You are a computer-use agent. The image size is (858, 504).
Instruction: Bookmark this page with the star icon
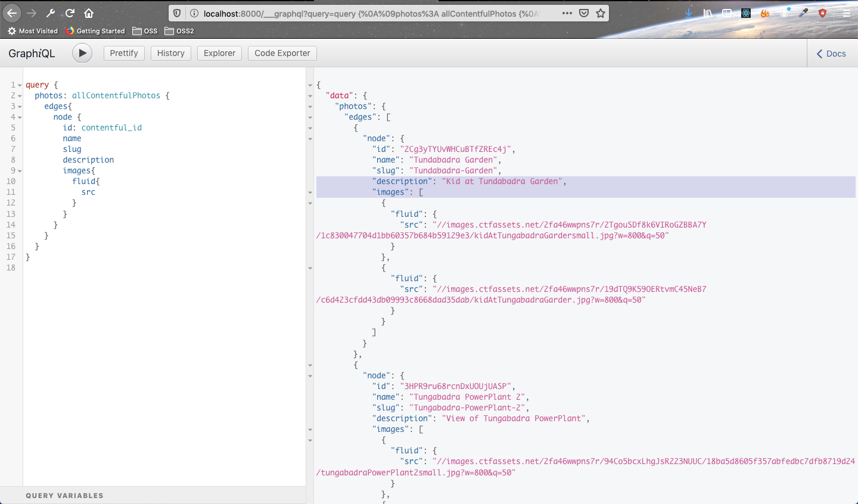point(601,13)
